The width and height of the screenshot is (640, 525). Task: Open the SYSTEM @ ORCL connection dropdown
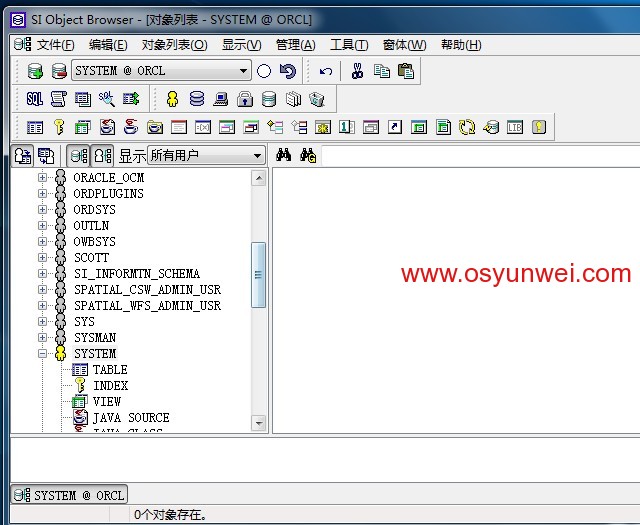(161, 71)
